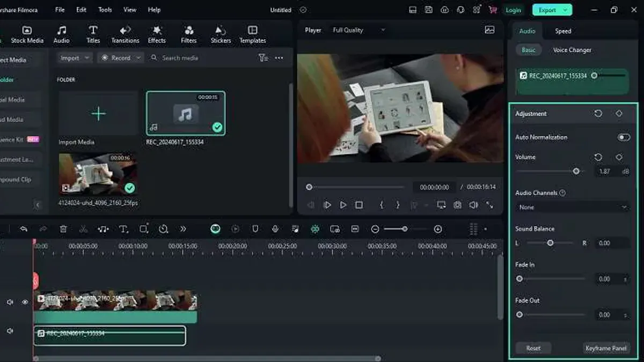Add a Volume keyframe diamond
Screen dimensions: 644x362
click(619, 157)
